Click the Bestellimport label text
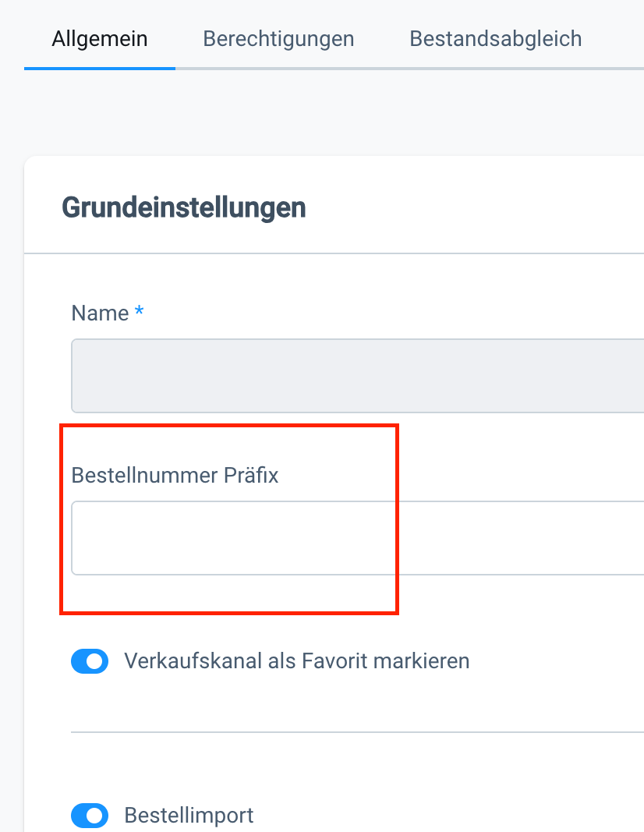The image size is (644, 832). [x=189, y=815]
